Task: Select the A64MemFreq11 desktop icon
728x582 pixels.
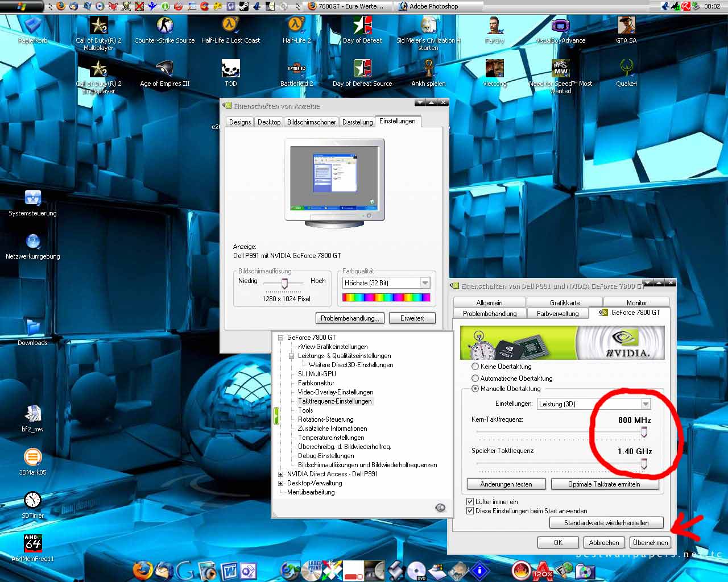Action: 32,544
